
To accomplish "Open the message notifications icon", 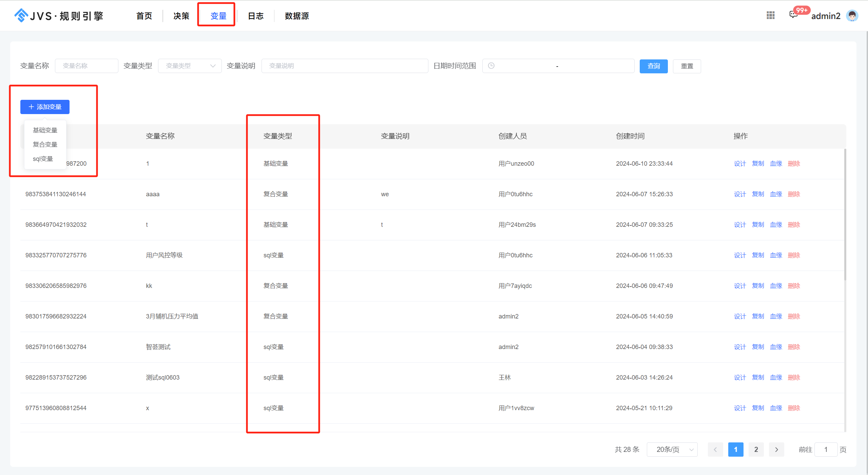I will click(793, 15).
